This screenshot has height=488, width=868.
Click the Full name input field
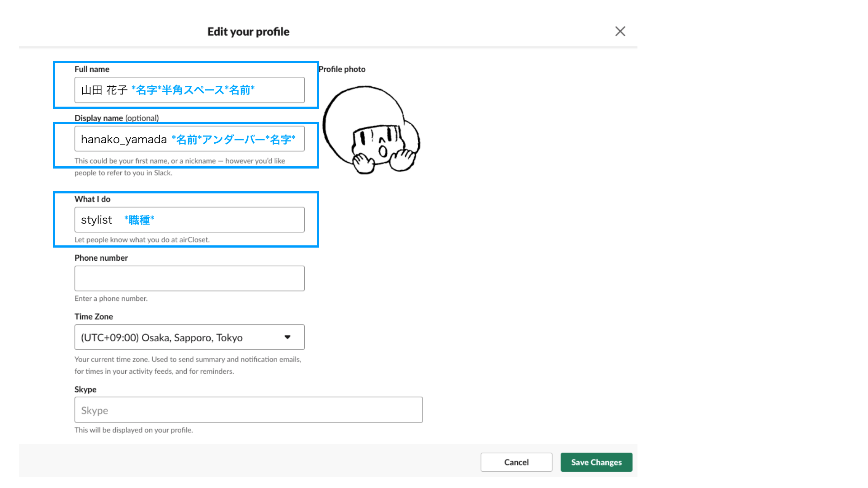click(189, 90)
